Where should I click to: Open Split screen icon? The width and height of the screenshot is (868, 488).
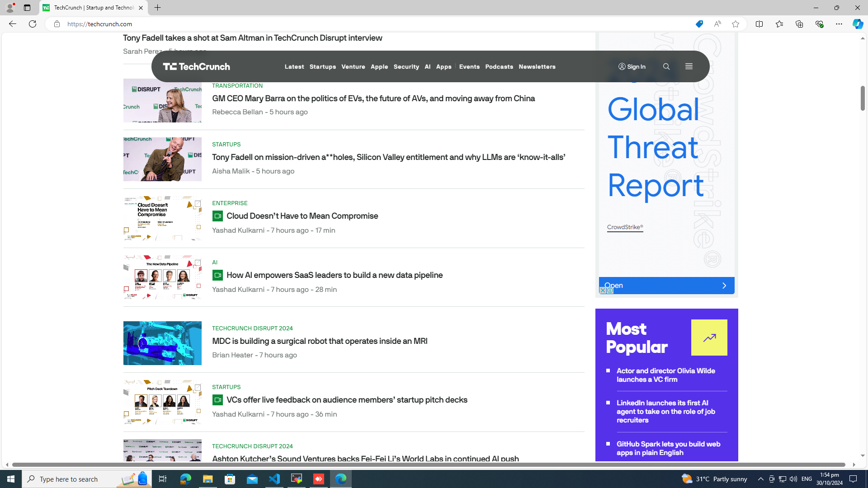click(x=759, y=24)
